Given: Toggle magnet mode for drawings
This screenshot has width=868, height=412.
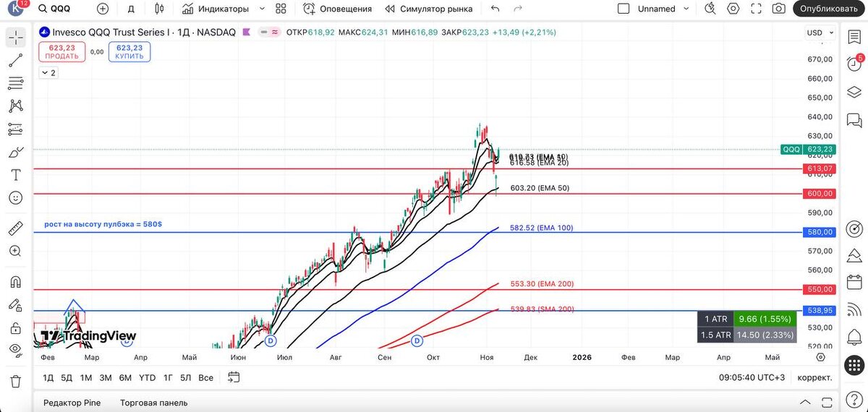Looking at the screenshot, I should pos(15,282).
